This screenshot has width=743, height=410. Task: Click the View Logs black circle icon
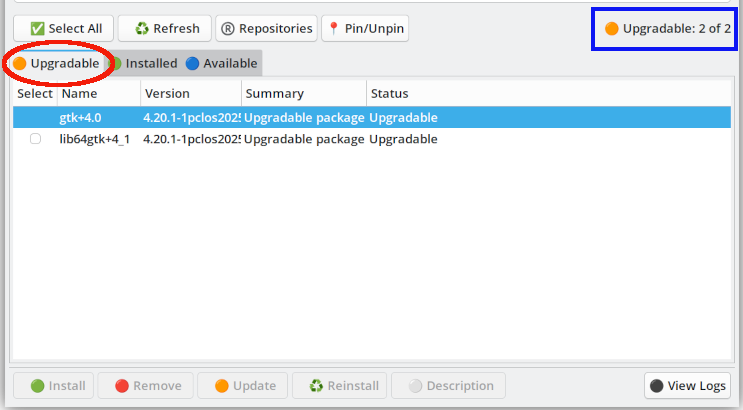(656, 386)
